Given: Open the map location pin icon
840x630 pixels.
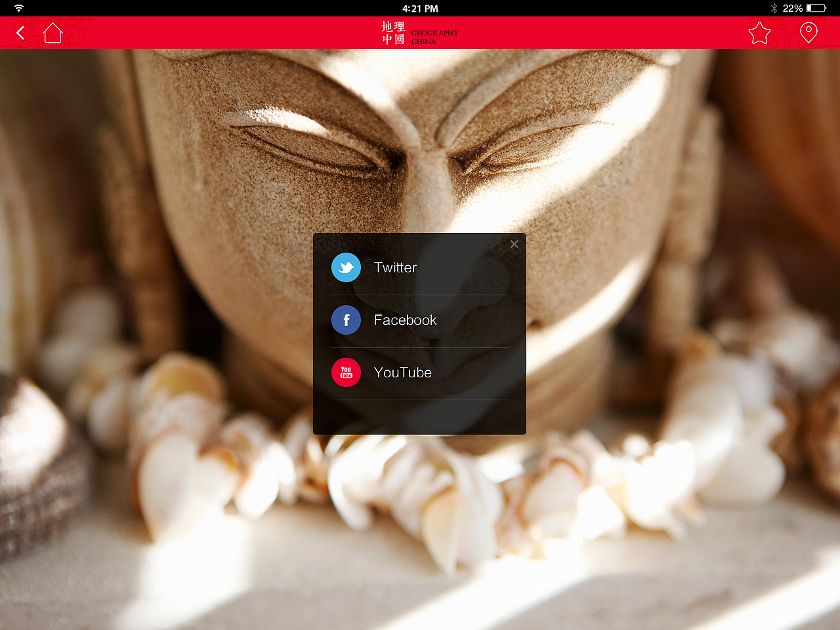Looking at the screenshot, I should coord(808,33).
